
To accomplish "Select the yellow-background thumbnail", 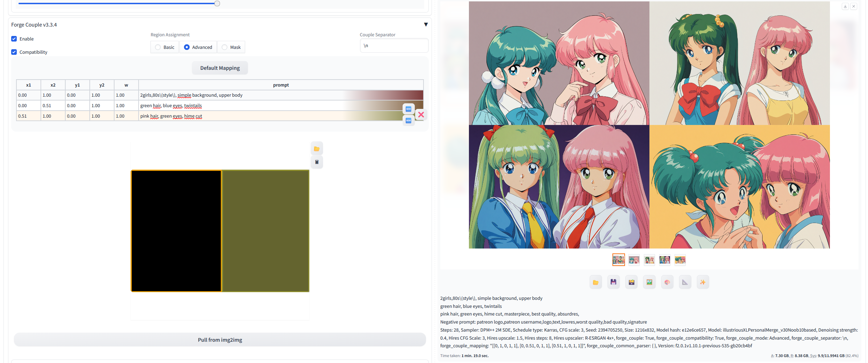I will (680, 260).
